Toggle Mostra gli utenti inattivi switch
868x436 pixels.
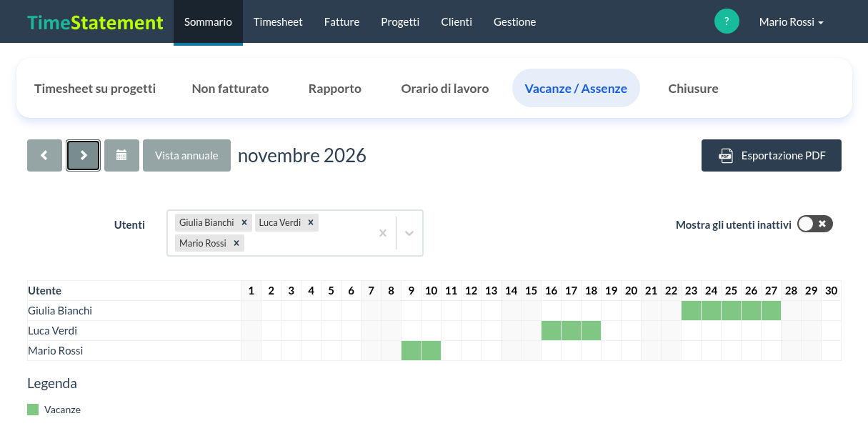(815, 224)
